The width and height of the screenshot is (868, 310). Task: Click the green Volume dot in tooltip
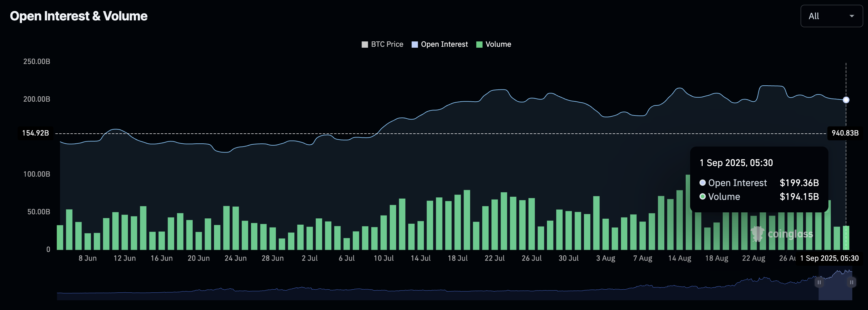703,196
